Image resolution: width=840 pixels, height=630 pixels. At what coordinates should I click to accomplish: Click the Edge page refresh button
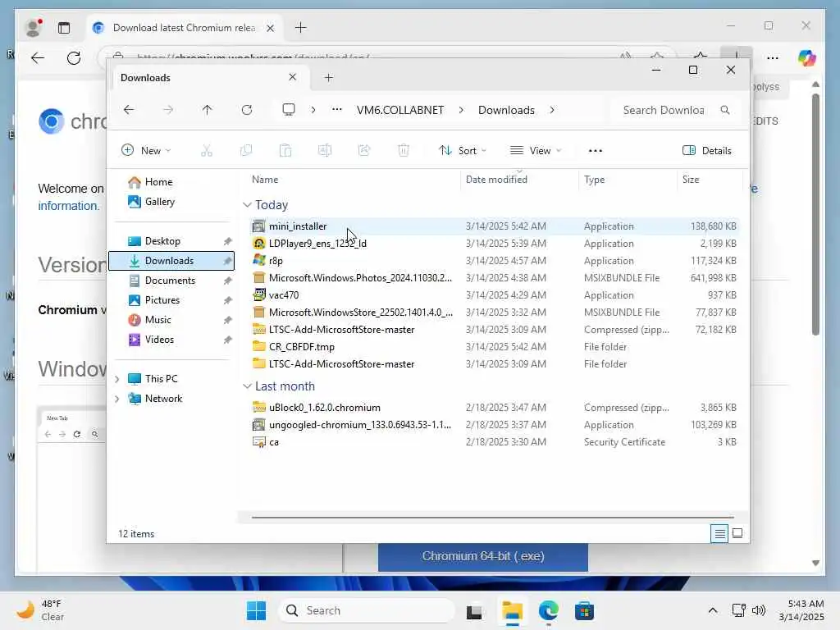click(74, 58)
